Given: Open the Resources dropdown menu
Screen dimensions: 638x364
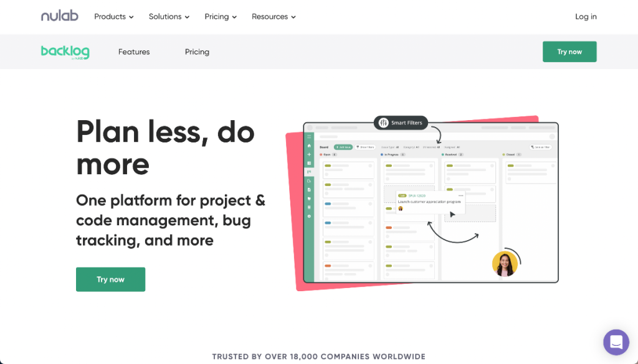Looking at the screenshot, I should [x=273, y=17].
